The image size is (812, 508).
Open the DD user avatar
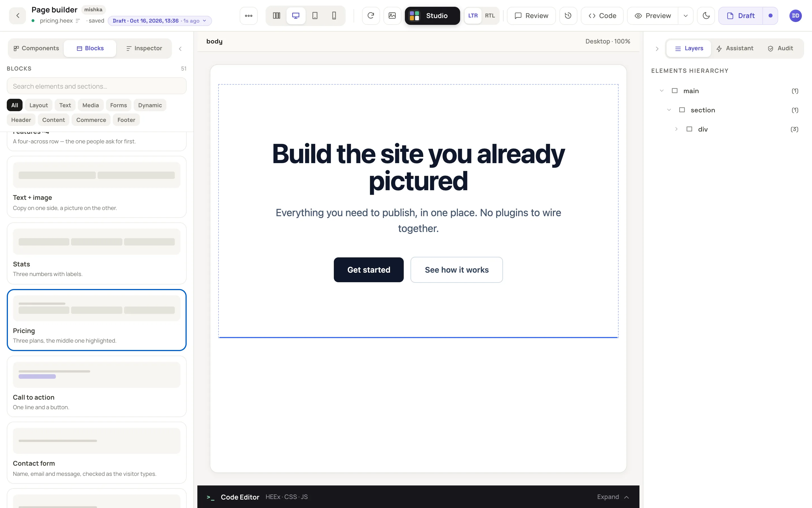pos(795,16)
